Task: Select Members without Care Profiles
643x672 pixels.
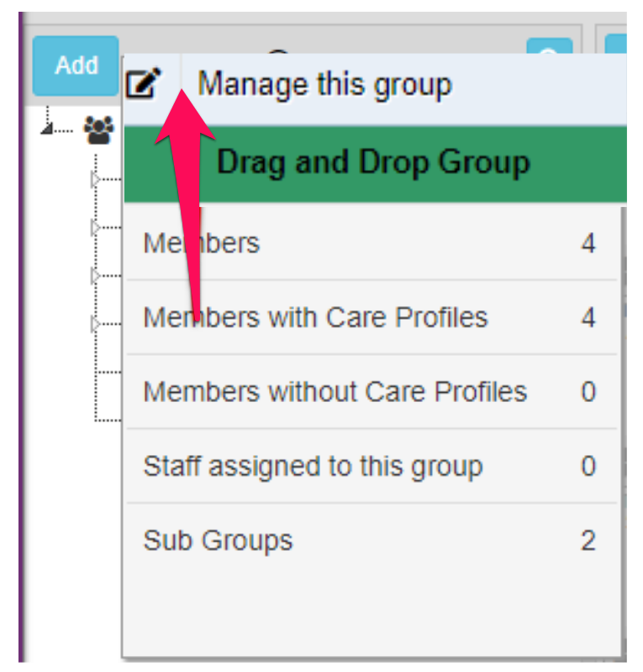Action: 335,392
